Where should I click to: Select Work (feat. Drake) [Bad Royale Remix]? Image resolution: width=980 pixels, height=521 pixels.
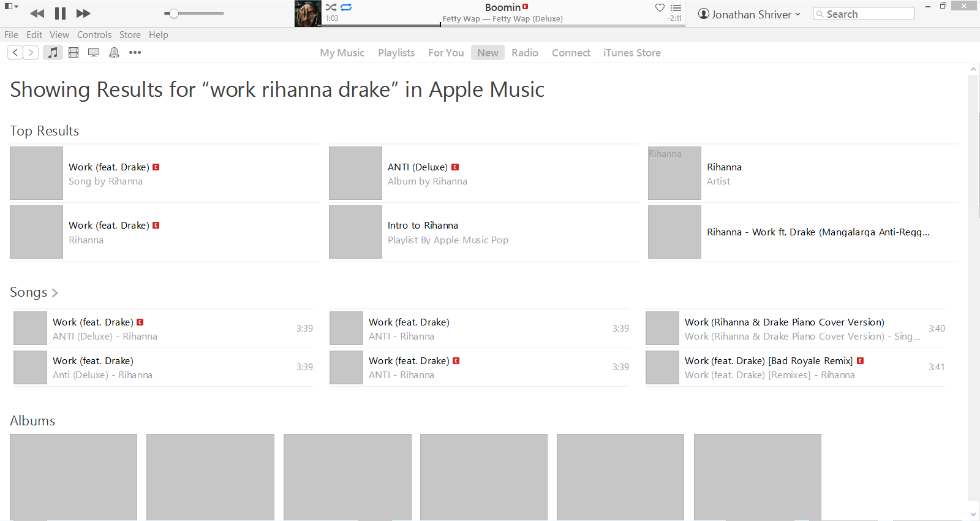click(x=796, y=367)
